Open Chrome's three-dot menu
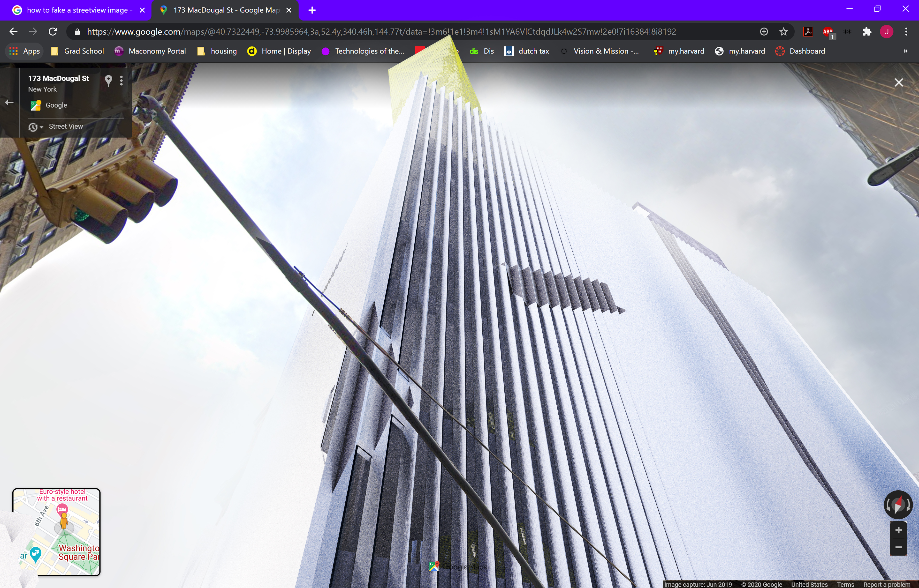This screenshot has width=919, height=588. (x=906, y=32)
